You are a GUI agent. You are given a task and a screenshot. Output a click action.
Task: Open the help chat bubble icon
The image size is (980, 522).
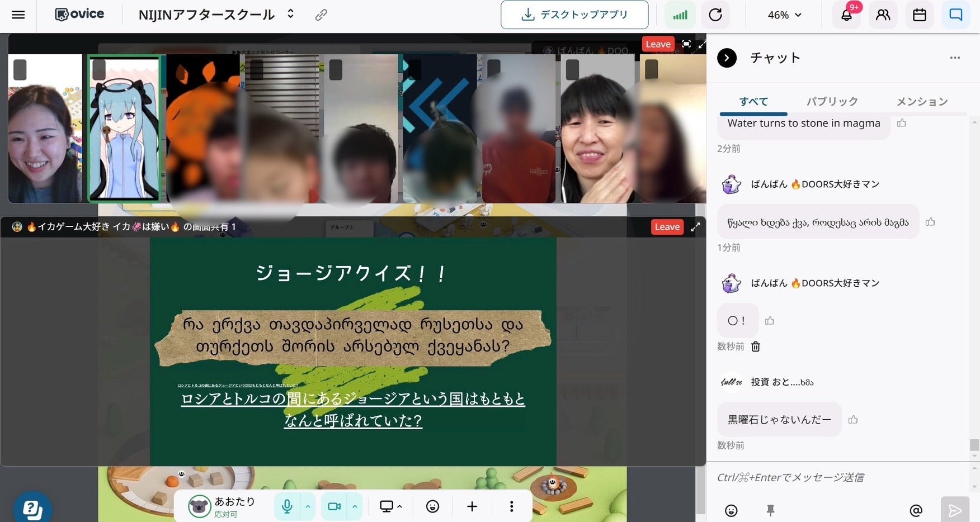click(x=32, y=510)
